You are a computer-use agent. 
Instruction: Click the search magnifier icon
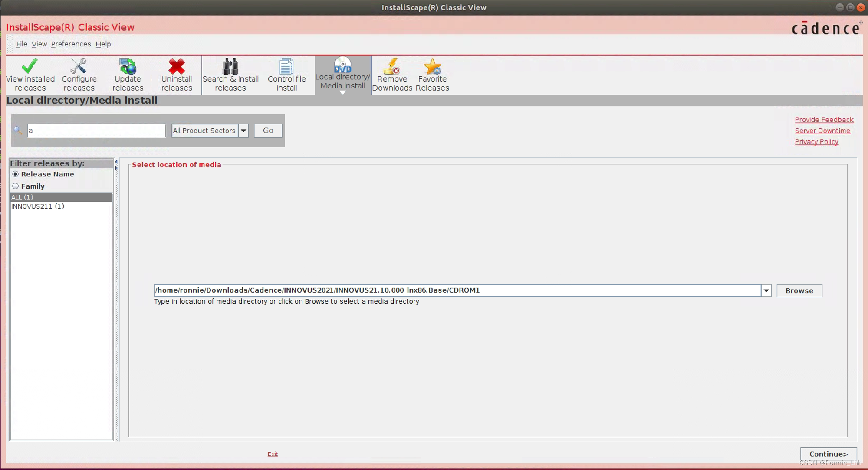[x=18, y=130]
